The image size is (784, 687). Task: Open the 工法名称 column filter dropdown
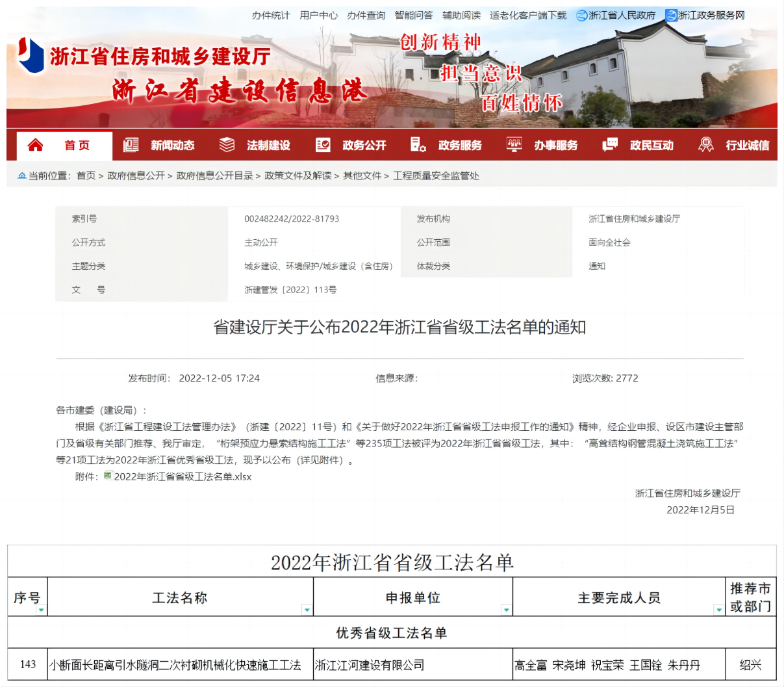tap(307, 610)
